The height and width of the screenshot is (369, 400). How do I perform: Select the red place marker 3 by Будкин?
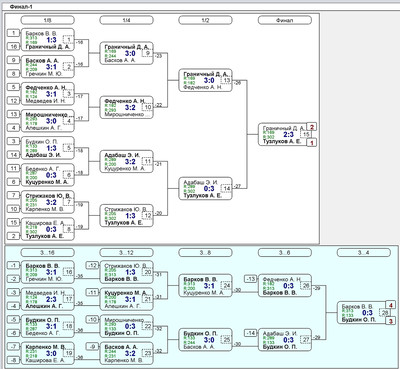click(x=391, y=321)
